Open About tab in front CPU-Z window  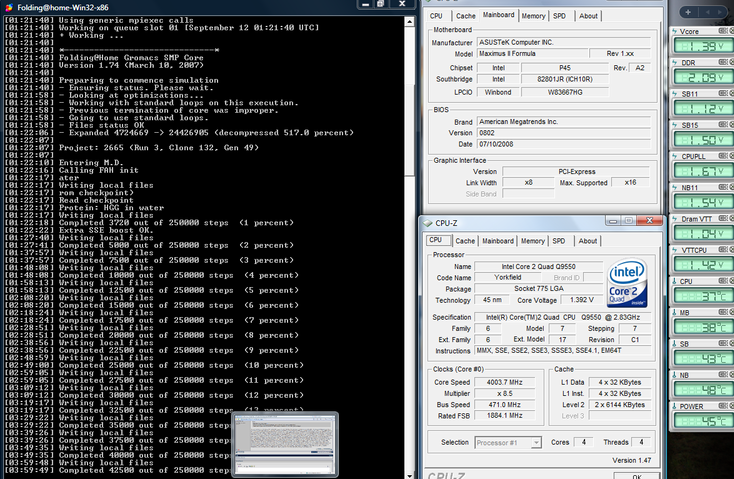tap(587, 241)
